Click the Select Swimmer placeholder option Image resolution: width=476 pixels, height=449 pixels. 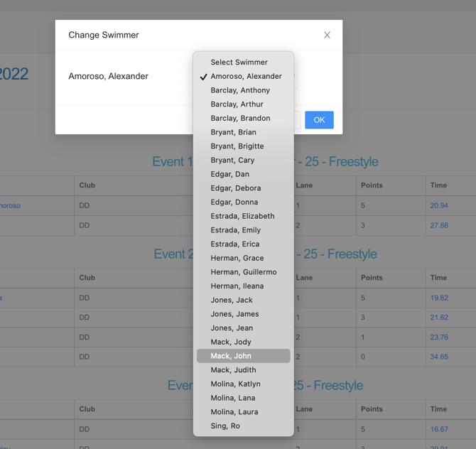click(239, 63)
